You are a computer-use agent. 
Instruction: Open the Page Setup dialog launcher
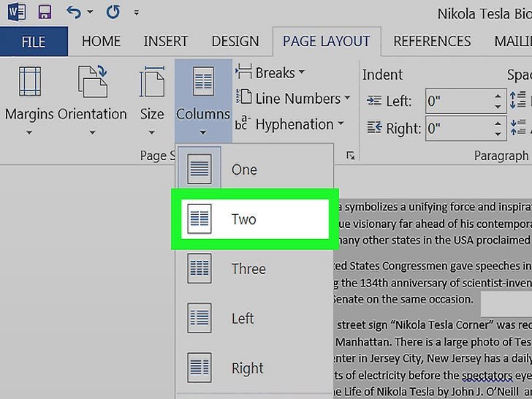pyautogui.click(x=351, y=156)
